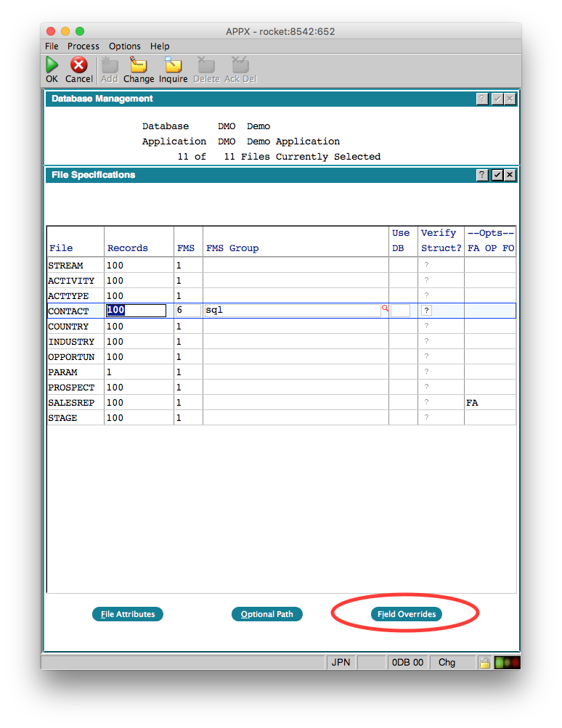
Task: Toggle the Verify Struct checkbox for SALESREP
Action: pyautogui.click(x=427, y=403)
